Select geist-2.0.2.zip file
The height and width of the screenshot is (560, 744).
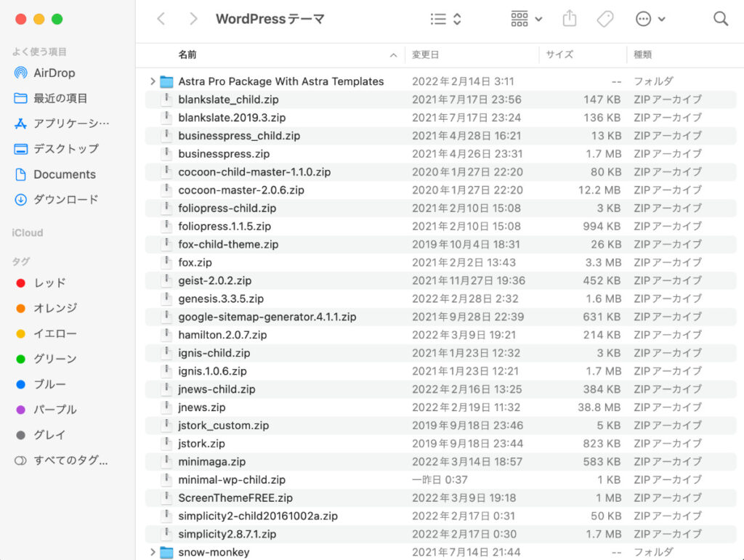tap(441, 280)
